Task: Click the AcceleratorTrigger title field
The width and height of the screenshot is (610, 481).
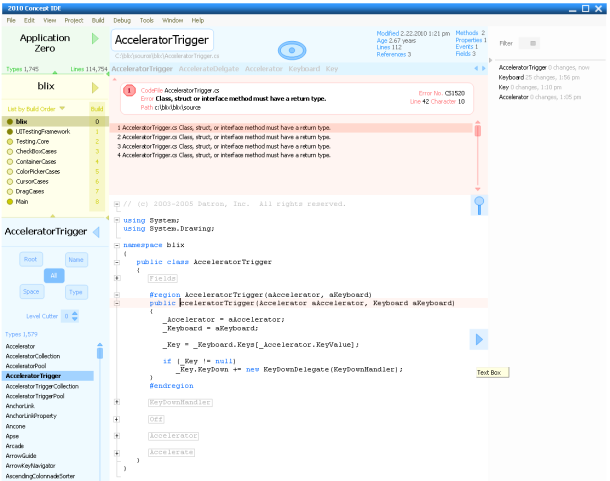Action: click(162, 40)
